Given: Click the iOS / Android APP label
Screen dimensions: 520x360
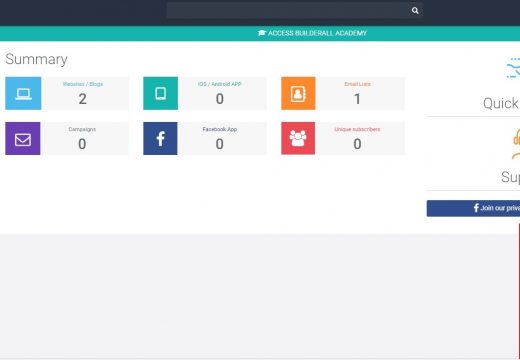Looking at the screenshot, I should coord(219,84).
